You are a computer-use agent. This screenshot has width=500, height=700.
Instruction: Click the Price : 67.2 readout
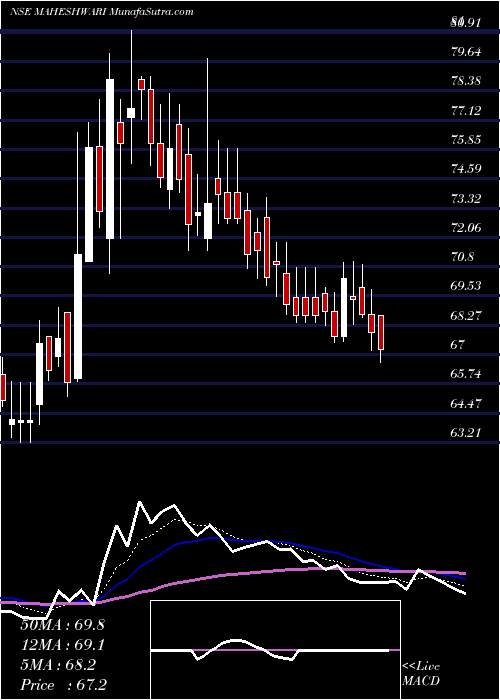tap(63, 685)
